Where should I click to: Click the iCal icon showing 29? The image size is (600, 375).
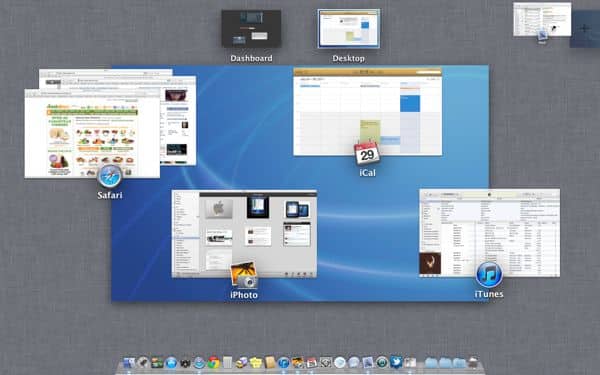coord(367,153)
